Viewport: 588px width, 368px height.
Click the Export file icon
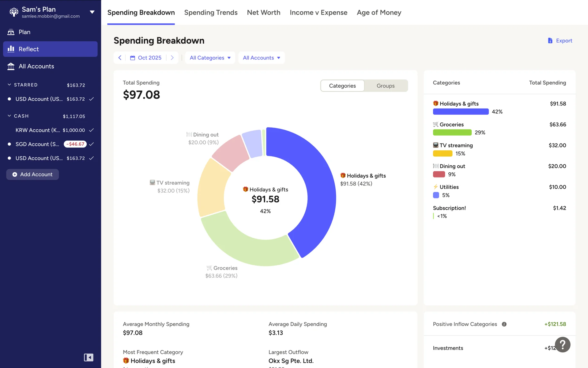pos(550,40)
